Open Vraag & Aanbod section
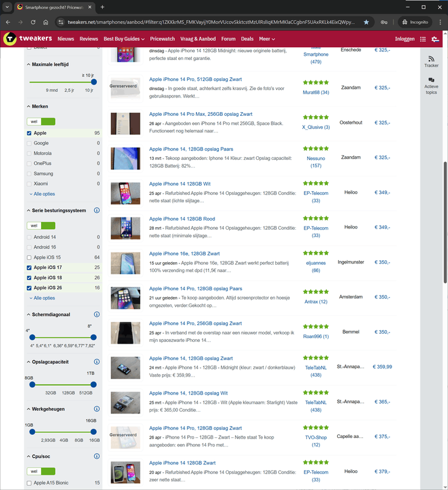This screenshot has height=490, width=448. tap(198, 39)
